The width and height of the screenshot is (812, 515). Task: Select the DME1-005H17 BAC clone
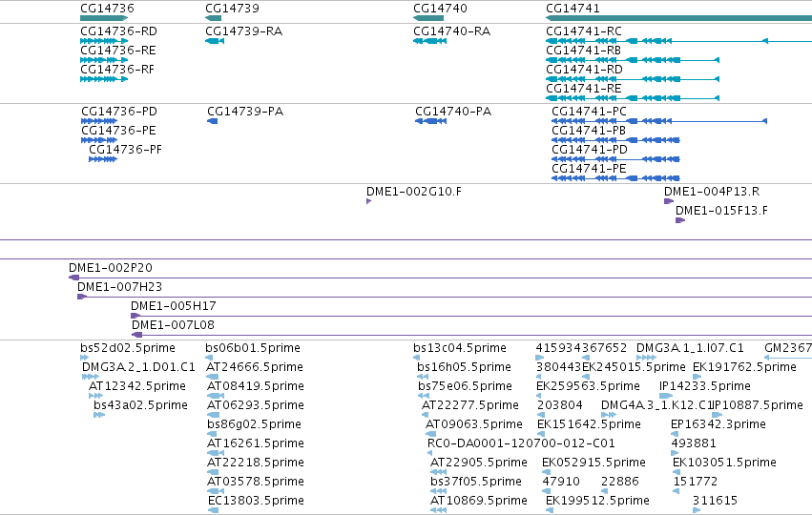click(174, 306)
